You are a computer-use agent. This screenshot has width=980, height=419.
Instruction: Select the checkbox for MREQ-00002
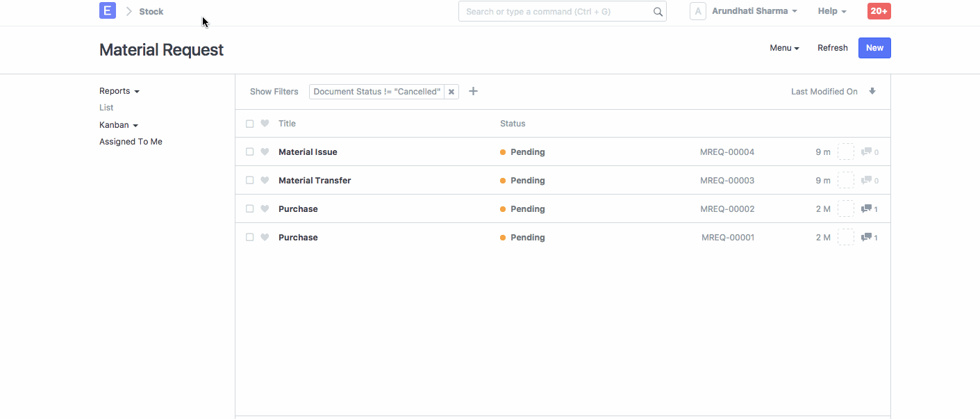(x=250, y=208)
